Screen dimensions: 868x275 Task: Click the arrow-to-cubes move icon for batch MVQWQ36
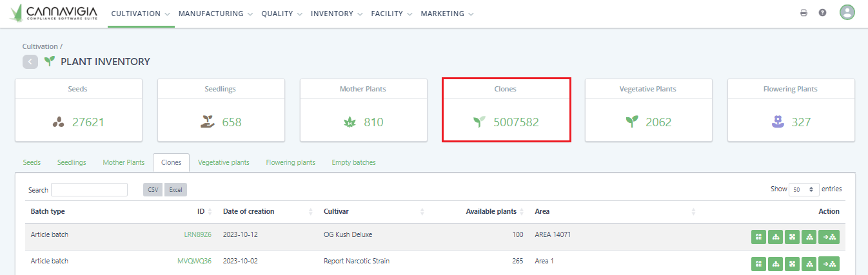(829, 263)
